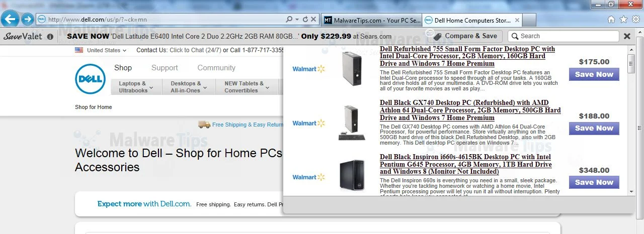The image size is (644, 234).
Task: Stop loading with the address bar X icon
Action: 313,20
